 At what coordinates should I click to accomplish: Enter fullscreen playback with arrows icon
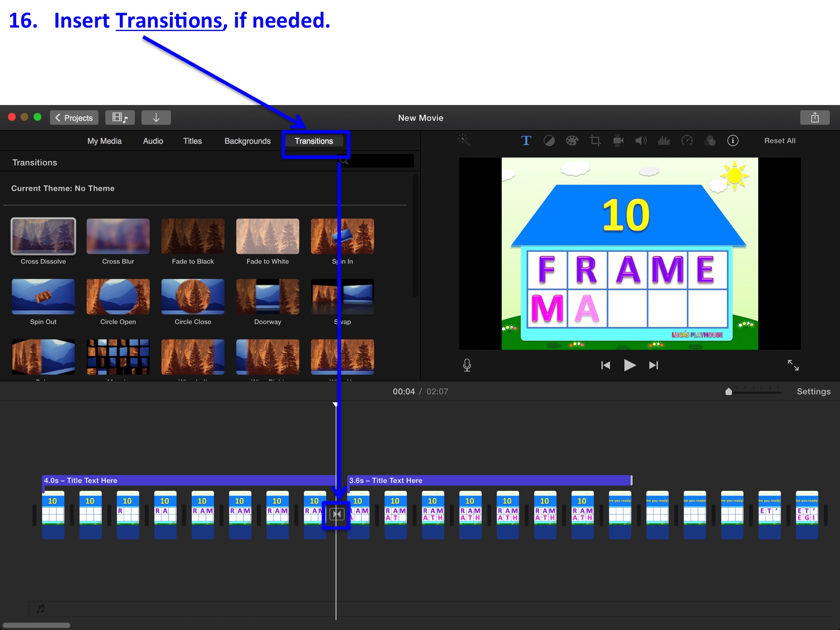point(793,365)
